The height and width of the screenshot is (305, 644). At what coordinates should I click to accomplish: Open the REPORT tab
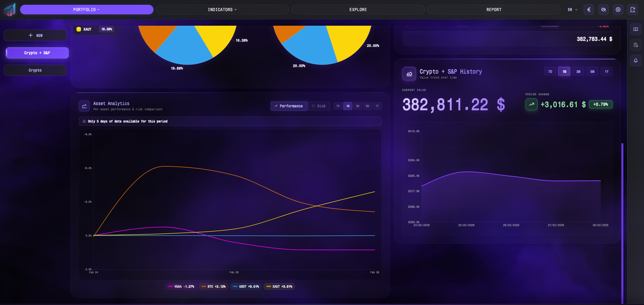pyautogui.click(x=494, y=9)
